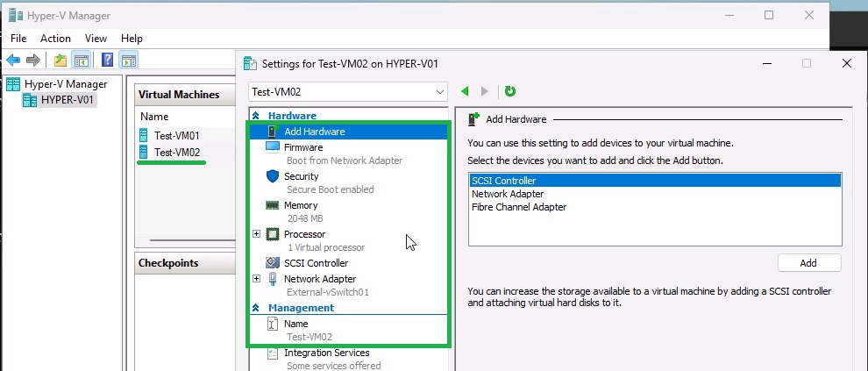Viewport: 868px width, 371px height.
Task: Expand the Processor tree node
Action: [x=256, y=234]
